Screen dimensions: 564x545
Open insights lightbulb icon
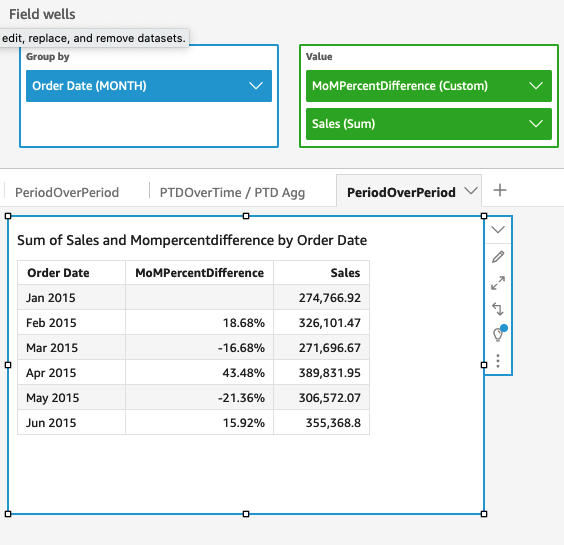499,333
